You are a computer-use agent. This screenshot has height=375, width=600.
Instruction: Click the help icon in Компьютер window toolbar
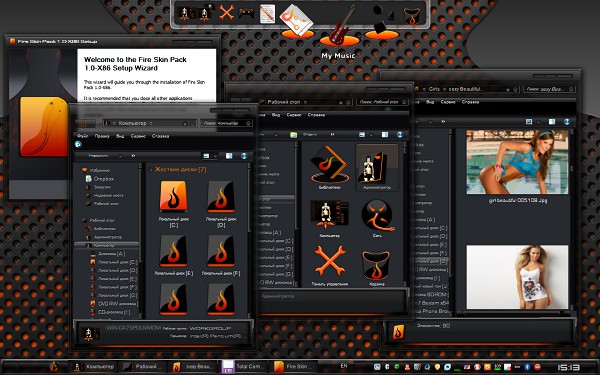pyautogui.click(x=244, y=156)
